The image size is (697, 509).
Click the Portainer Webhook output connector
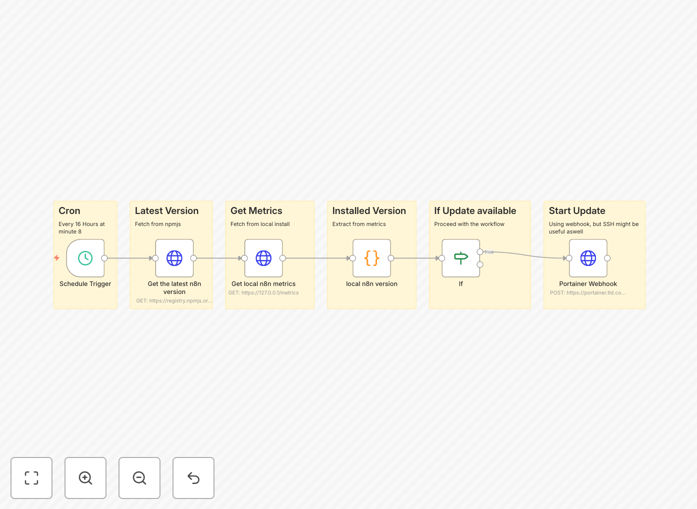[607, 258]
